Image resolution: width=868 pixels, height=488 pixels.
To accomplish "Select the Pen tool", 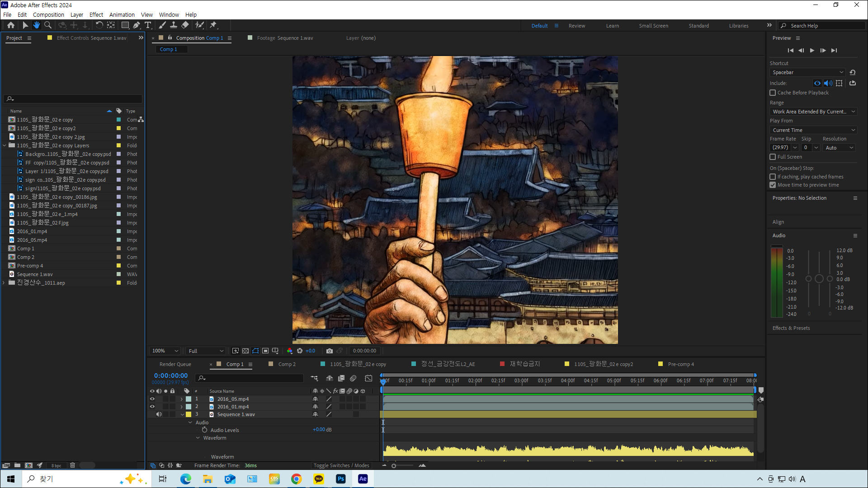I will click(136, 25).
